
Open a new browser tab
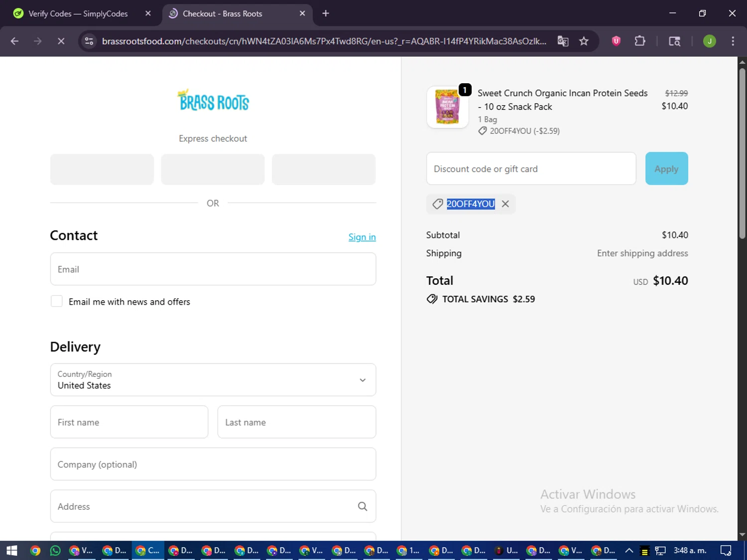pos(326,13)
